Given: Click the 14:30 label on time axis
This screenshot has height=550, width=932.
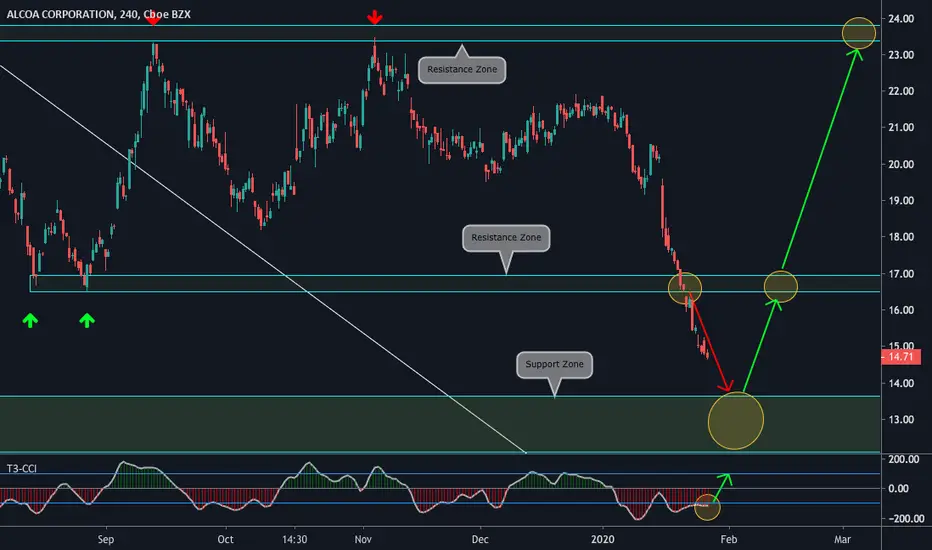Looking at the screenshot, I should (x=294, y=539).
